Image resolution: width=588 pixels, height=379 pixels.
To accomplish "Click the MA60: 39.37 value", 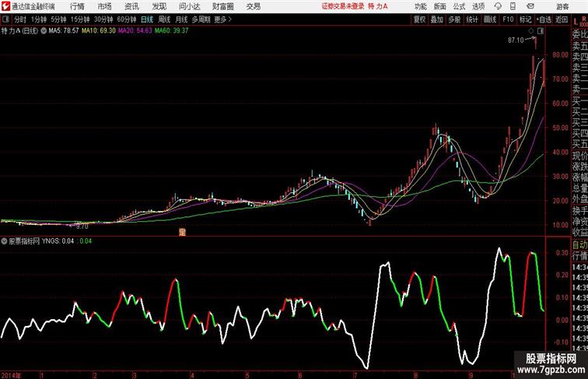I will point(171,31).
